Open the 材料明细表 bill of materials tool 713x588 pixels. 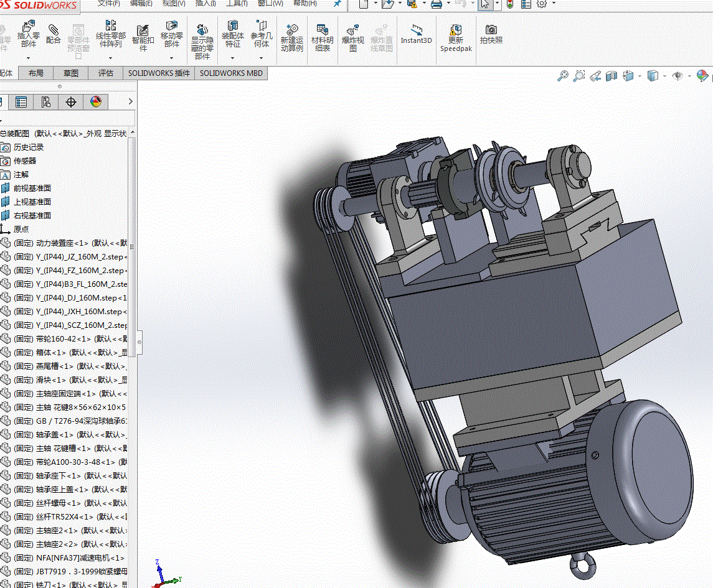(x=322, y=30)
